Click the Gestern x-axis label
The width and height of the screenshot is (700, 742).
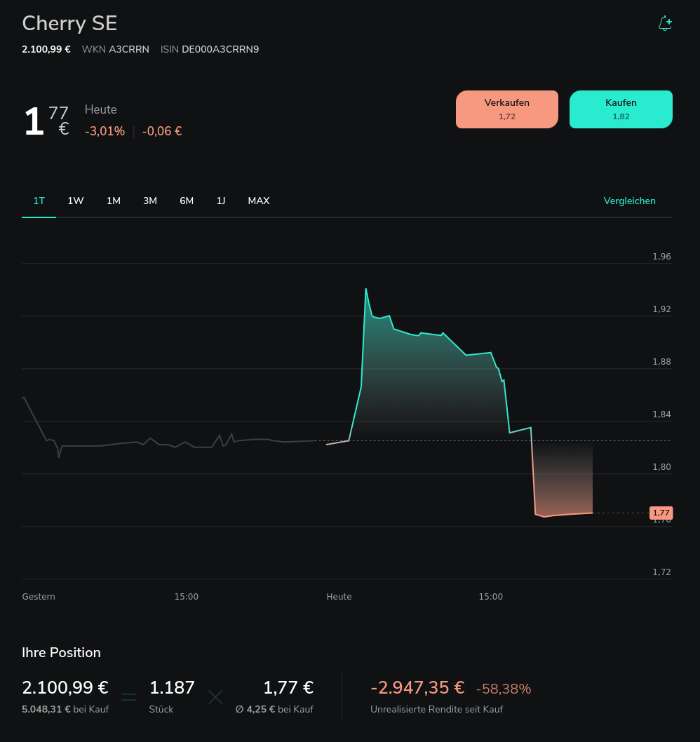[39, 596]
